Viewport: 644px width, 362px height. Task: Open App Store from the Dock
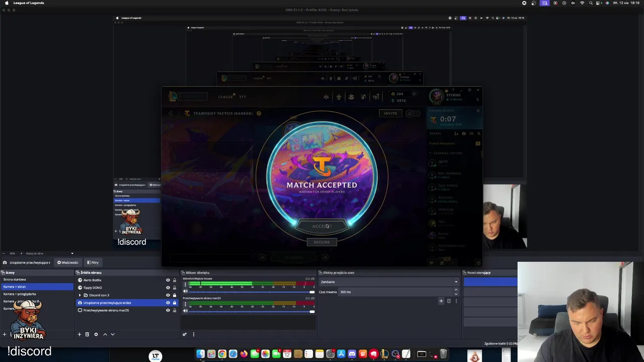coord(341,354)
